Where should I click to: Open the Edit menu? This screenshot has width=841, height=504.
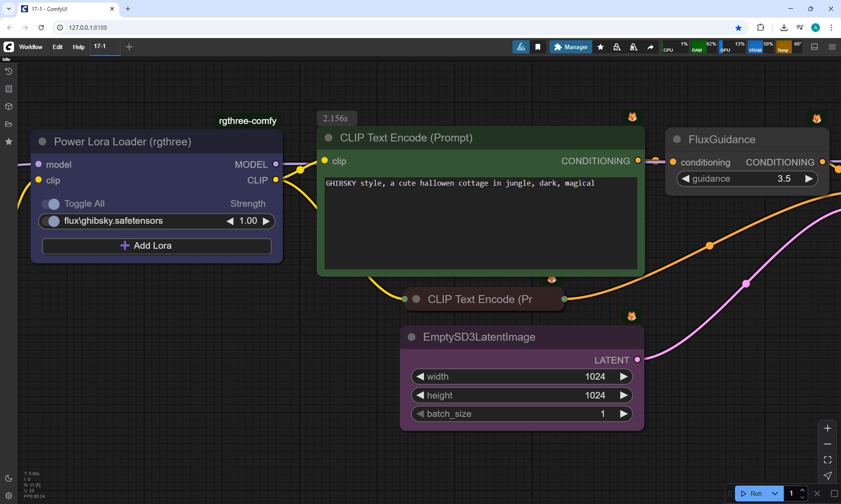57,47
